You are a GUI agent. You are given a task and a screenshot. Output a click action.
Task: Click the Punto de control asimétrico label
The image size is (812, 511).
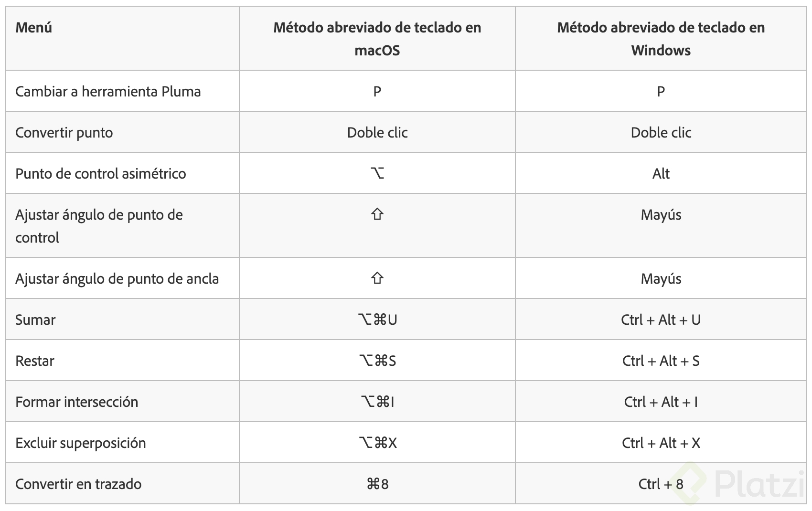[x=101, y=173]
